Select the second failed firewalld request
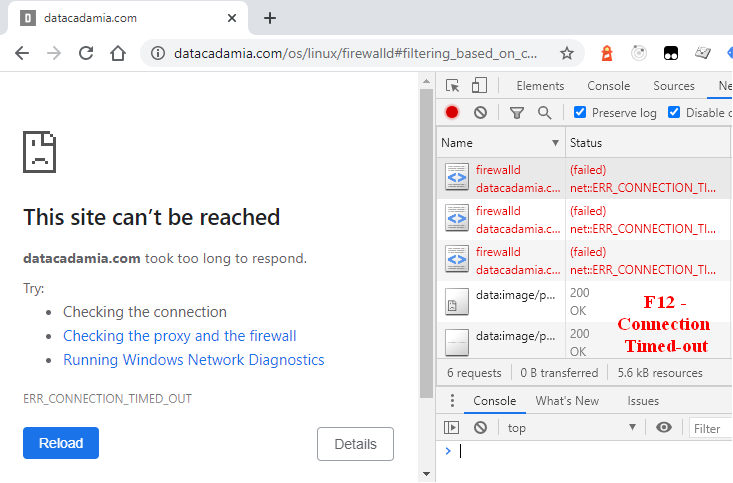Image resolution: width=733 pixels, height=483 pixels. (x=583, y=220)
